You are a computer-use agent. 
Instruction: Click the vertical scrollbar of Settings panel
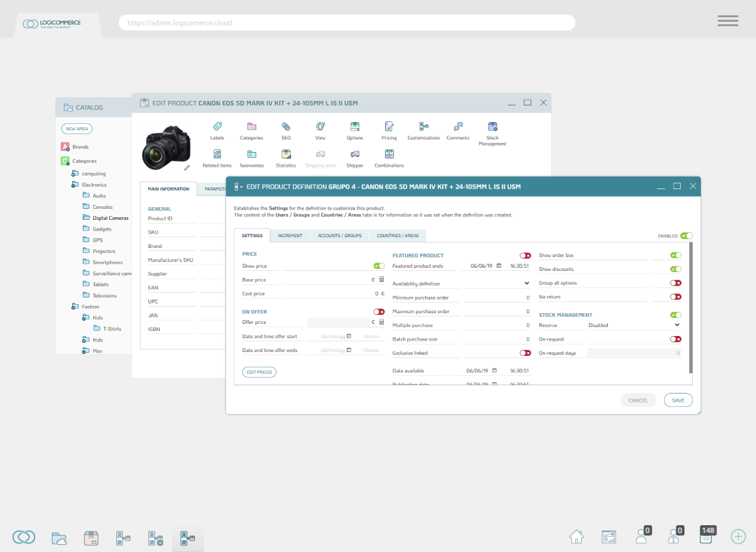tap(691, 307)
